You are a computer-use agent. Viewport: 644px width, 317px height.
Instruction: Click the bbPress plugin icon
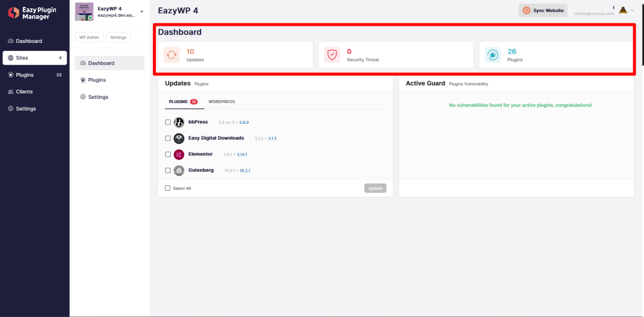coord(179,123)
